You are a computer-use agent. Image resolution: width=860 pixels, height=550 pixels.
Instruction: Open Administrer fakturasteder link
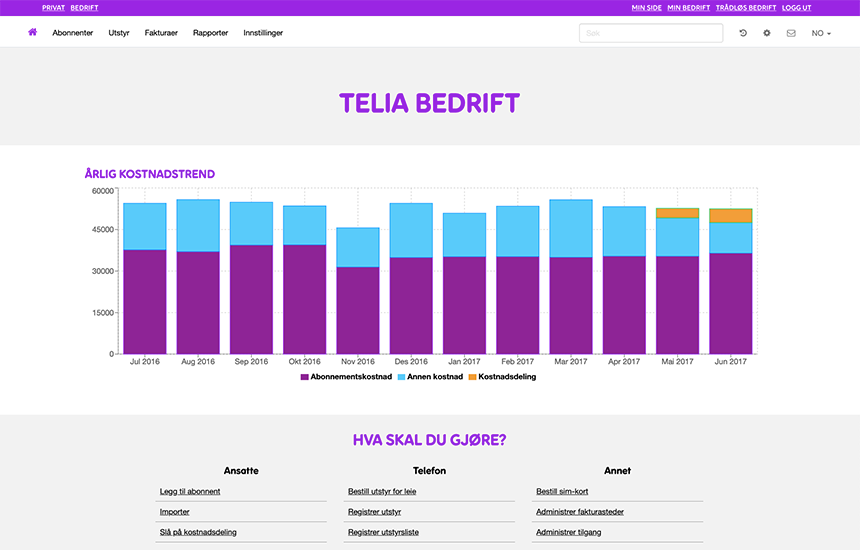(580, 512)
